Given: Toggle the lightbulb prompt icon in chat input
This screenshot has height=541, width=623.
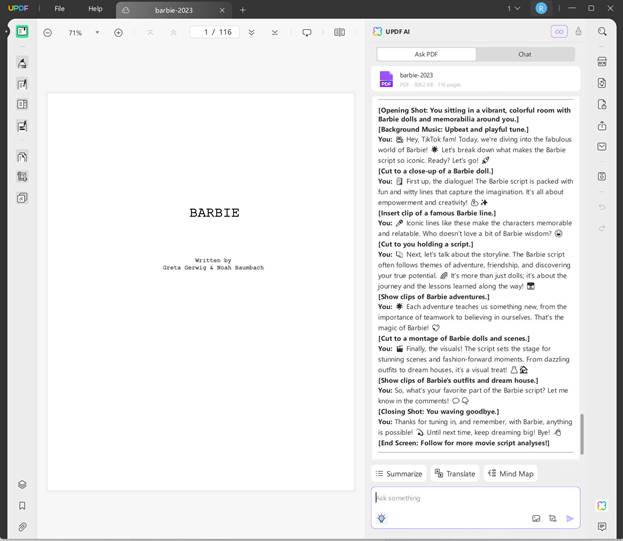Looking at the screenshot, I should (x=381, y=518).
